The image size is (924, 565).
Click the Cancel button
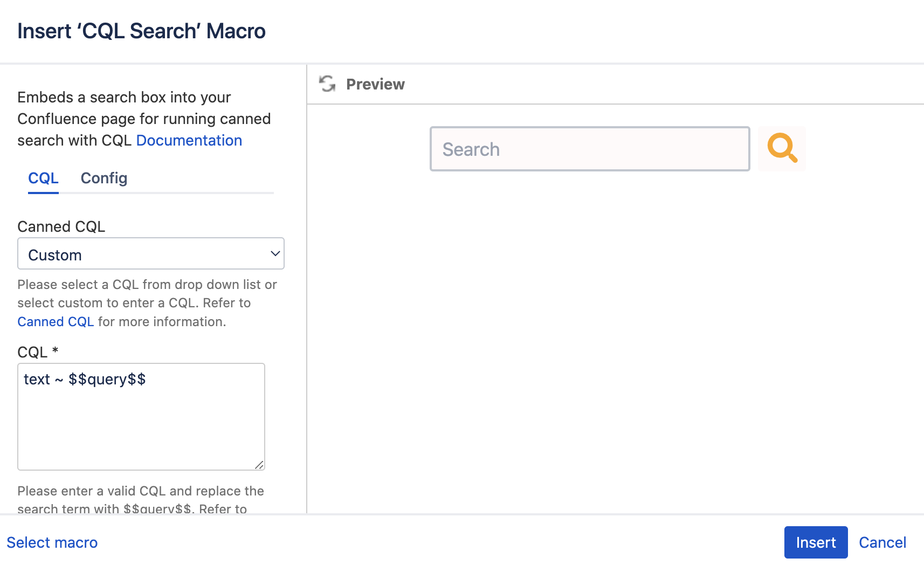[882, 542]
